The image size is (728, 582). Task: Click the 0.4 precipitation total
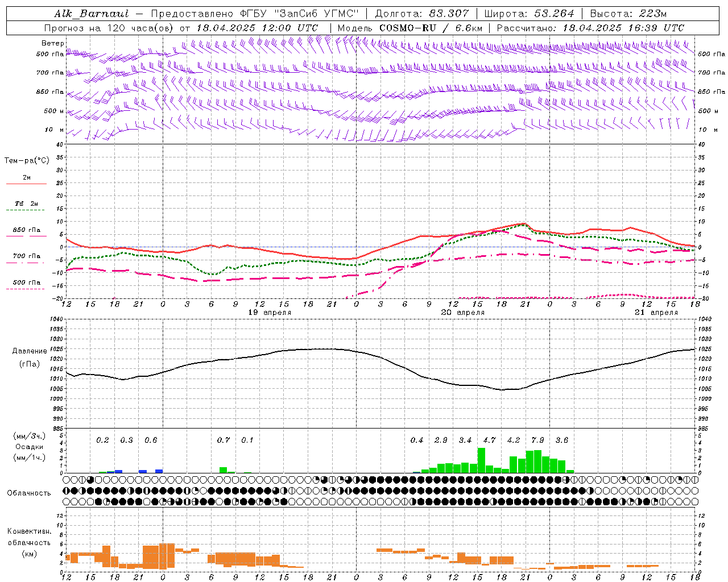coord(417,440)
